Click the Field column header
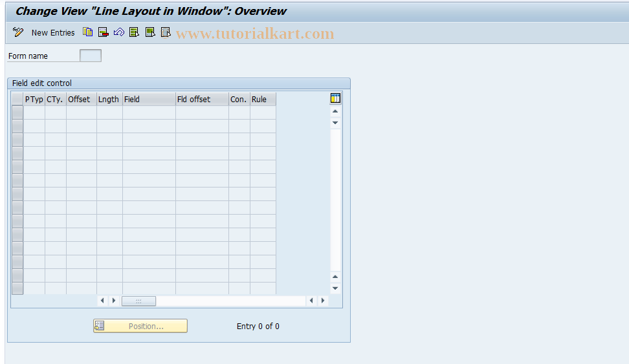 (149, 99)
